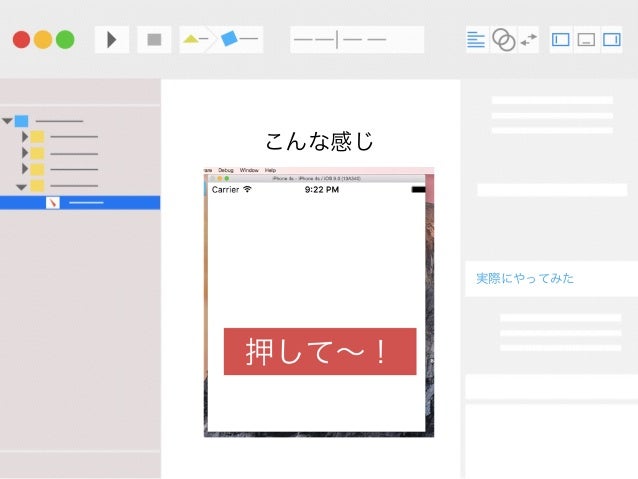Image resolution: width=638 pixels, height=479 pixels.
Task: Open the assistant editor overlapping circles icon
Action: [504, 39]
